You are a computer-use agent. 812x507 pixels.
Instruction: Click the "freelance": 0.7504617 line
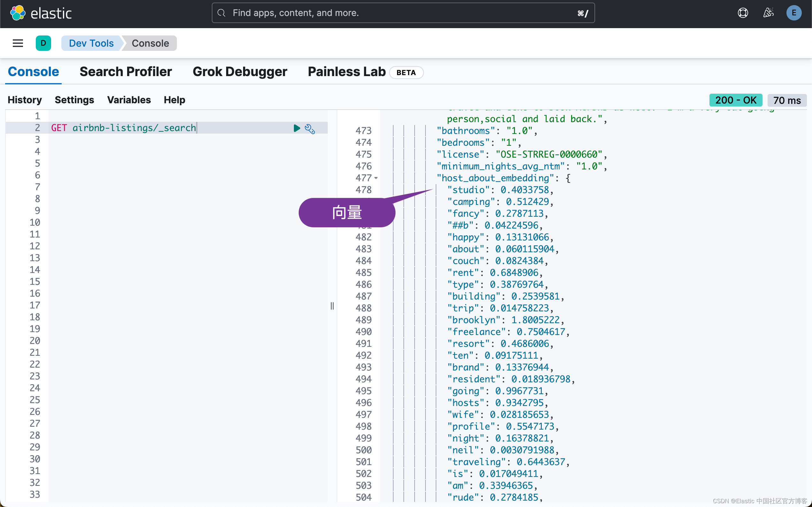coord(508,331)
